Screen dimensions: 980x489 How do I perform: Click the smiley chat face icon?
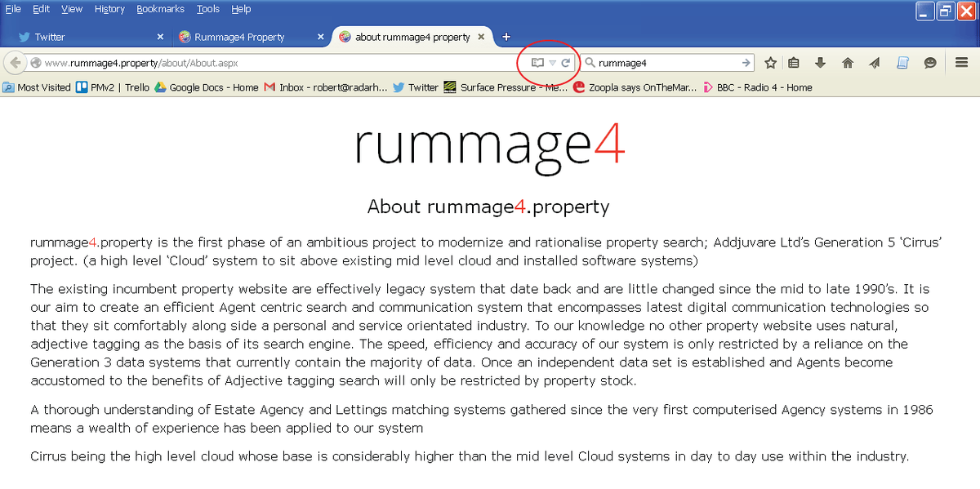(930, 63)
